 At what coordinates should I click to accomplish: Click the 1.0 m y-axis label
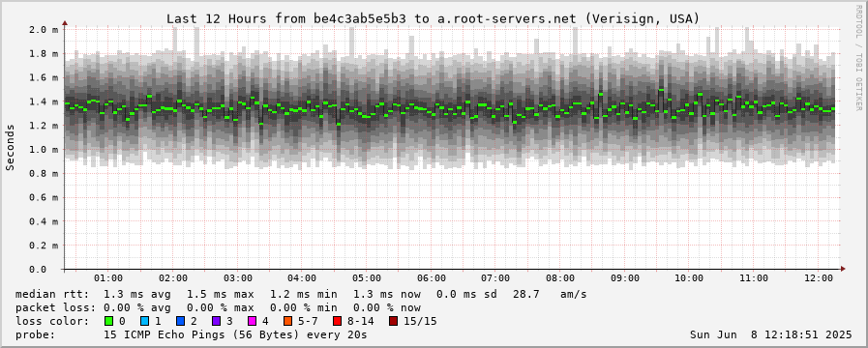tap(44, 150)
